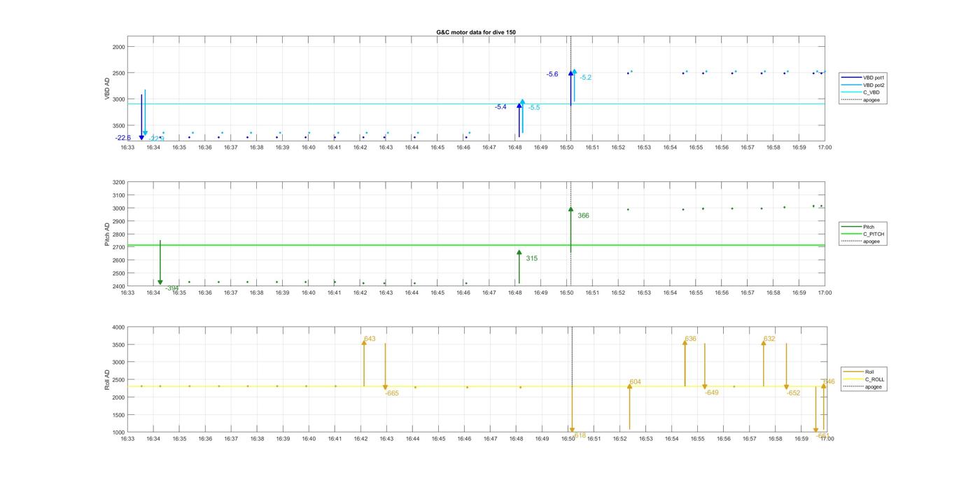This screenshot has height=485, width=980.
Task: Click the "-665" roll value label
Action: 392,393
